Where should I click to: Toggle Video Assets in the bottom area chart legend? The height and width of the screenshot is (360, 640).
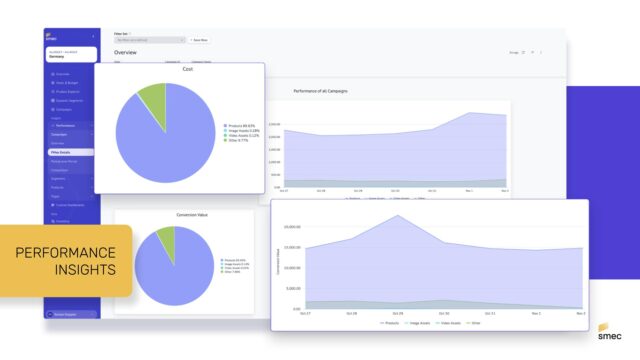click(x=448, y=323)
